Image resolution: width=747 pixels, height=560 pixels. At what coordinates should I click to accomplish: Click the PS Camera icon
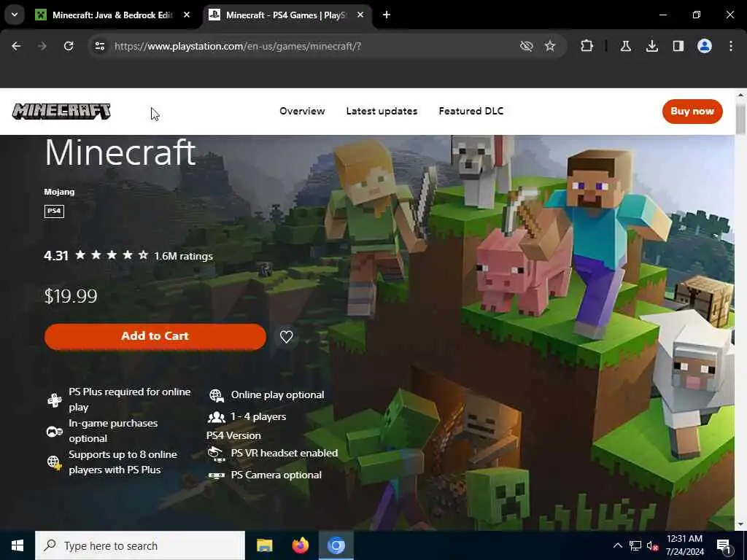tap(216, 475)
